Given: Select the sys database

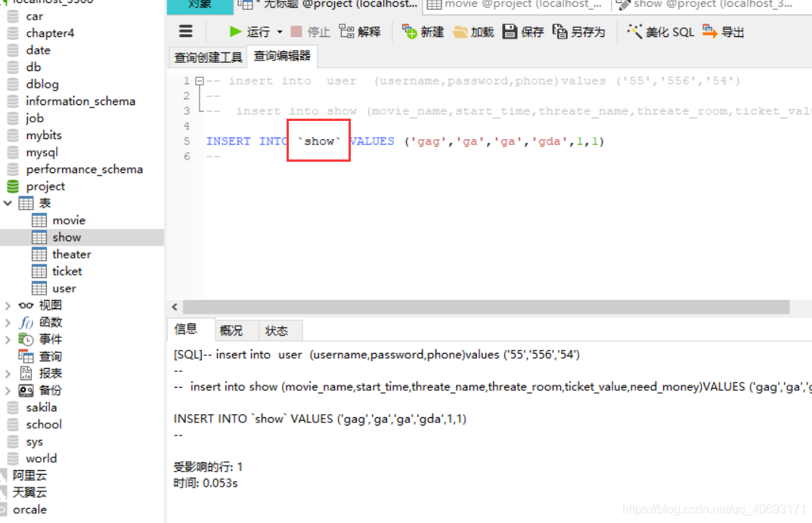Looking at the screenshot, I should (34, 442).
